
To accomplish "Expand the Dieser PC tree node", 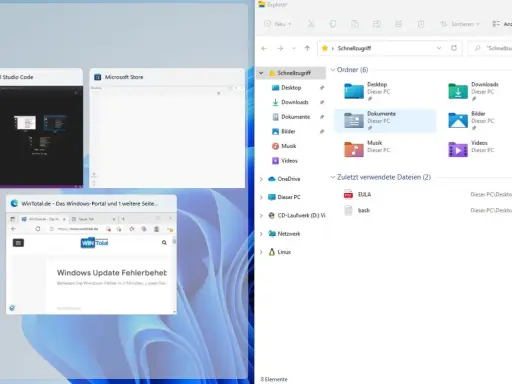I will pyautogui.click(x=261, y=197).
